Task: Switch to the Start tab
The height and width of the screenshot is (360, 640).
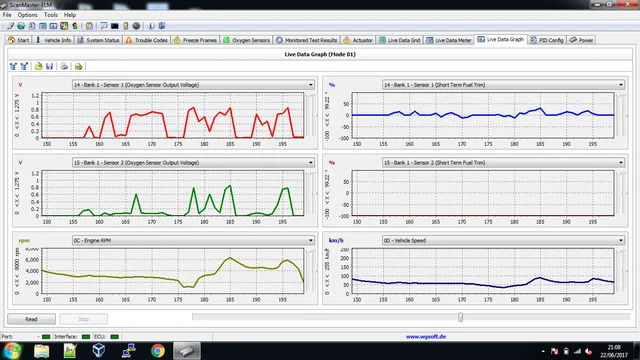Action: (x=19, y=40)
